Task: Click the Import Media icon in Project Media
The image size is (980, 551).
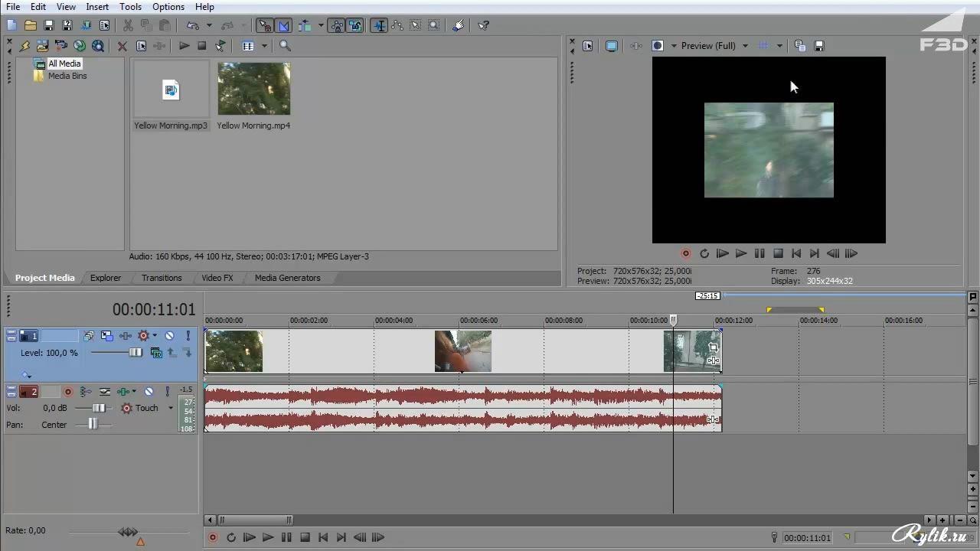Action: coord(42,46)
